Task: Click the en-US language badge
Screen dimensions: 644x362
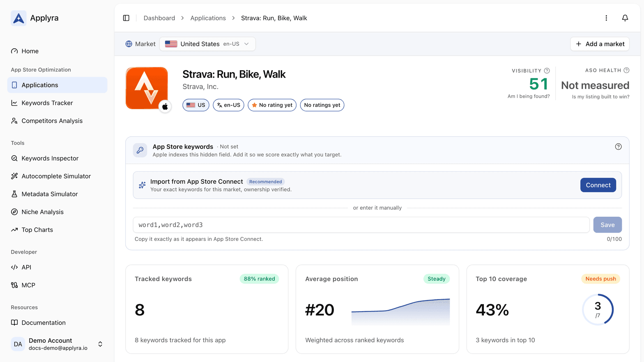Action: click(228, 105)
